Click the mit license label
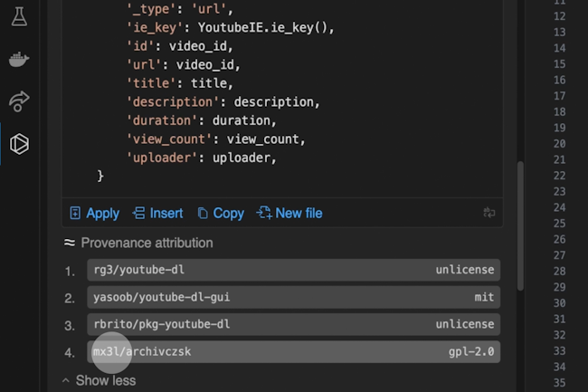Image resolution: width=588 pixels, height=392 pixels. pos(484,297)
